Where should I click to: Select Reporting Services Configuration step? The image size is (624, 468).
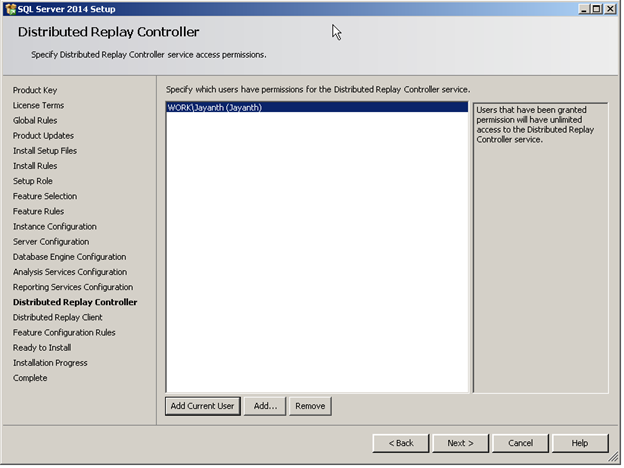[73, 287]
